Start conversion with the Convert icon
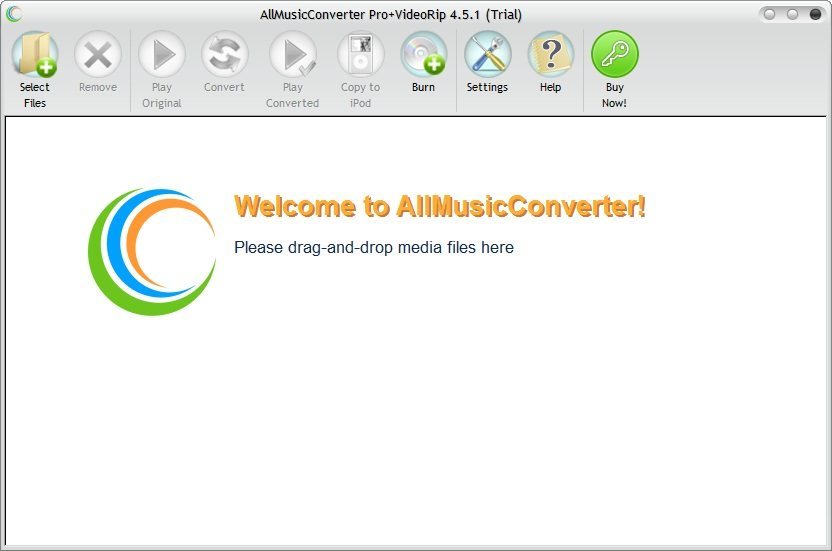This screenshot has width=832, height=551. tap(224, 54)
